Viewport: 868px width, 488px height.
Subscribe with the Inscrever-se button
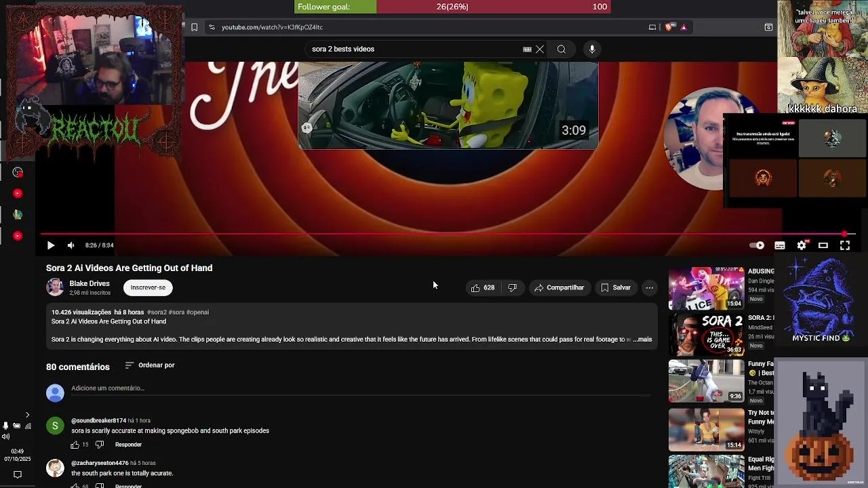tap(148, 287)
